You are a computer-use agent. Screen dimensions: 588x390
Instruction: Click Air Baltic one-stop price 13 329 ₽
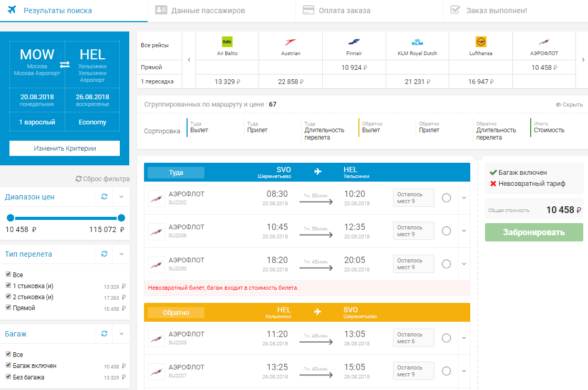coord(227,82)
